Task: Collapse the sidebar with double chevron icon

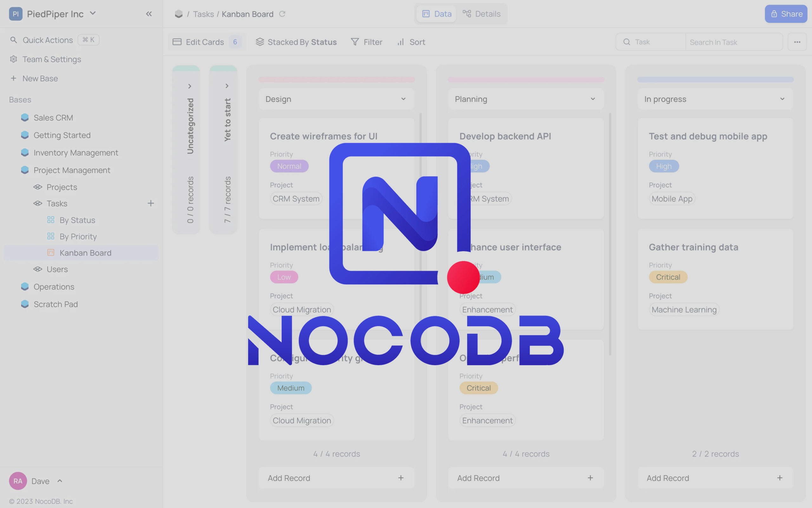Action: 149,14
